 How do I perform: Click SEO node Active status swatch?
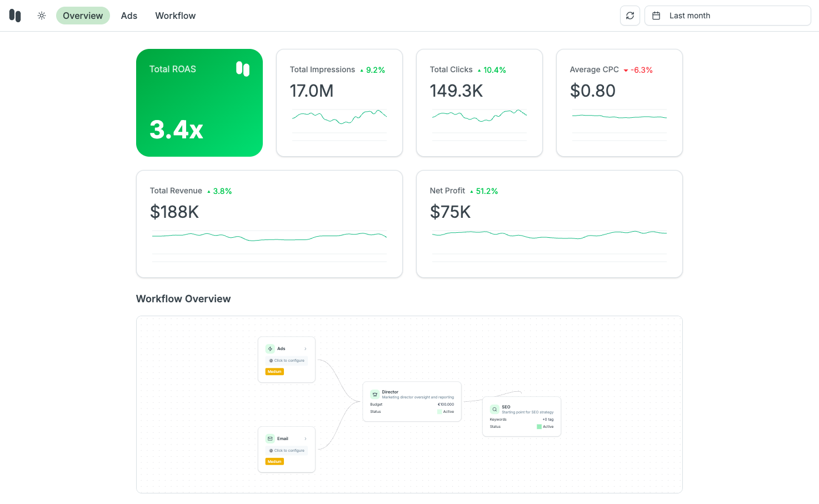pyautogui.click(x=539, y=427)
